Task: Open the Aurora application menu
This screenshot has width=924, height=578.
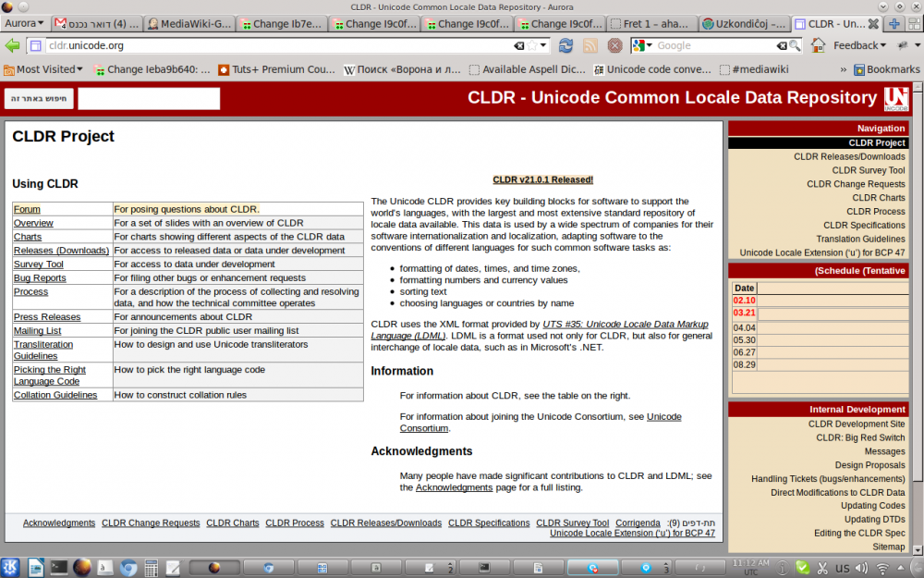Action: (x=24, y=24)
